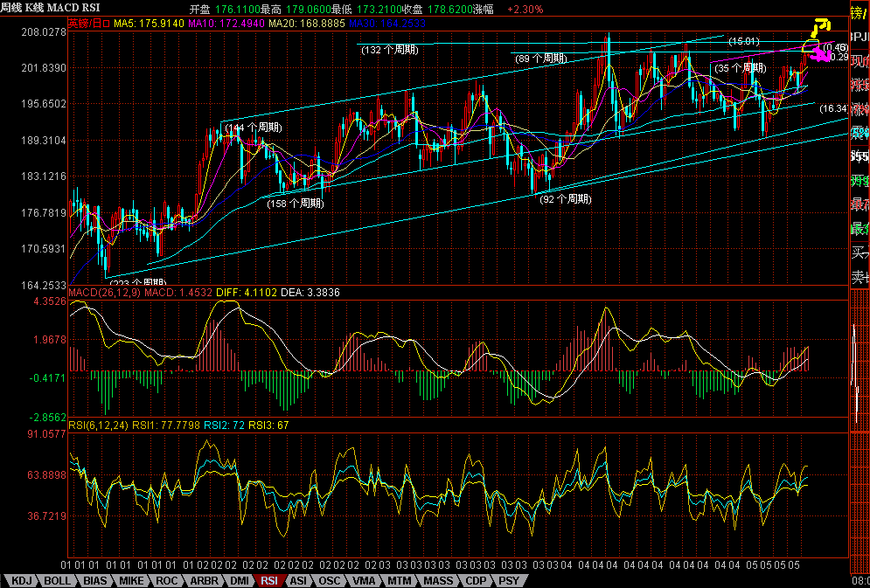This screenshot has height=588, width=870.
Task: Open the ARBR indicator tab
Action: 203,580
